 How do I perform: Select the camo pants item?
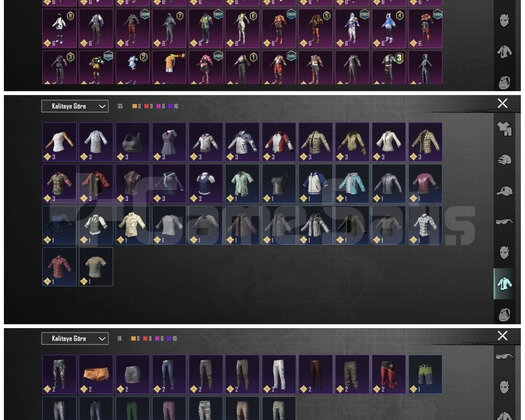(59, 374)
